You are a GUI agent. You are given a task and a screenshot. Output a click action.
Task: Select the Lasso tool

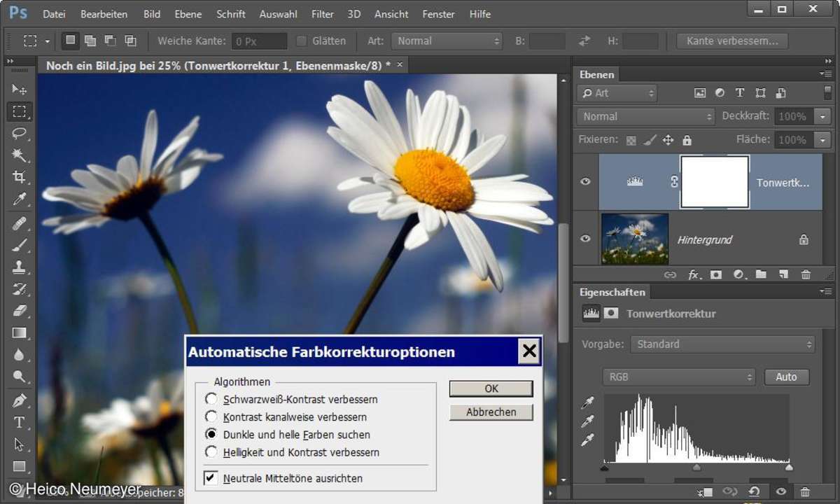[19, 133]
